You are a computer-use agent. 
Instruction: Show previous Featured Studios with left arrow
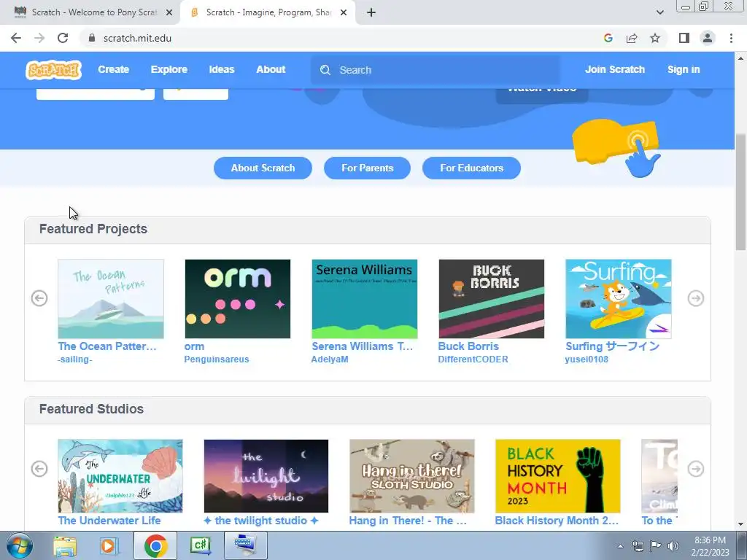(x=39, y=469)
